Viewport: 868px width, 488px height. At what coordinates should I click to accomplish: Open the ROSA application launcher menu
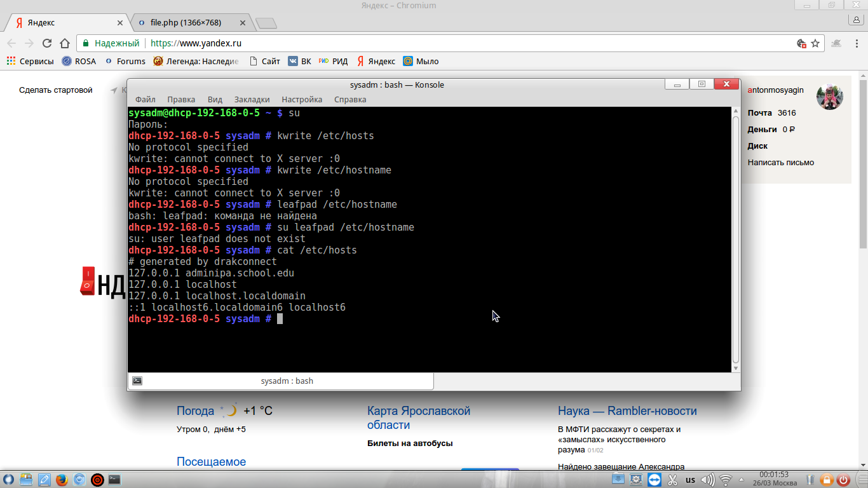pos(9,480)
